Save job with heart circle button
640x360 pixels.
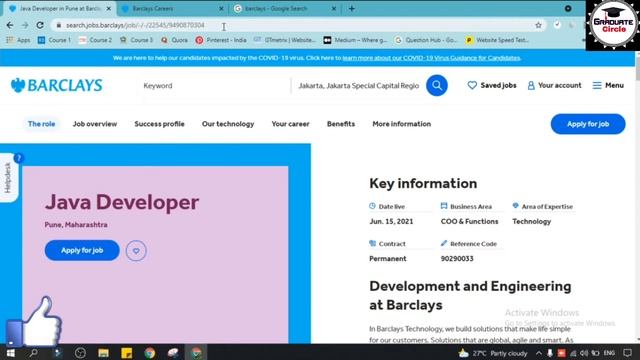click(x=136, y=251)
